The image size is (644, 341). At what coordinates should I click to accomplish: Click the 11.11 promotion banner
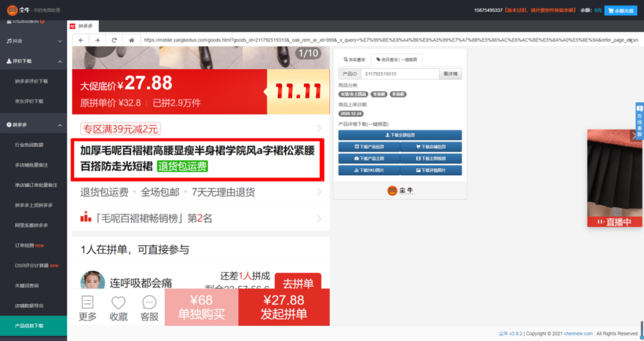[298, 92]
